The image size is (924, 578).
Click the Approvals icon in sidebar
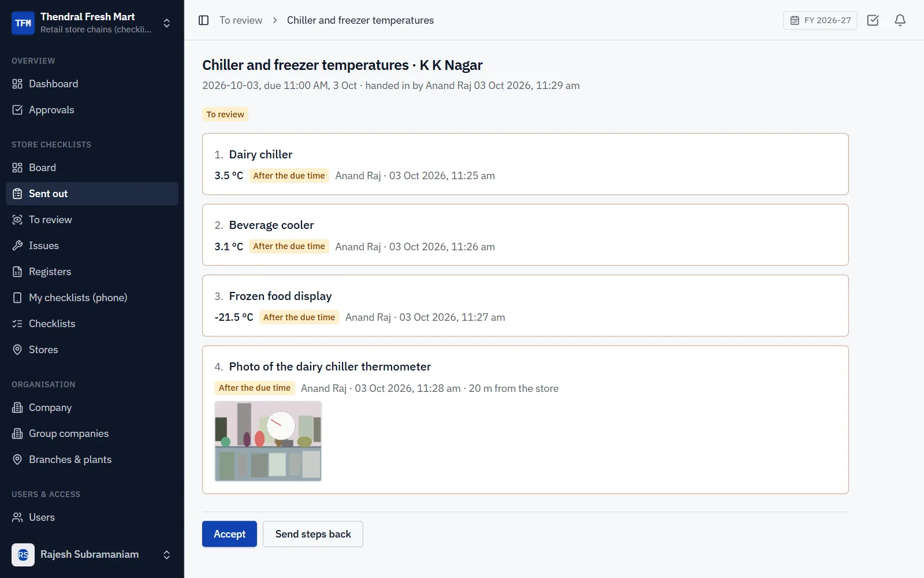pyautogui.click(x=17, y=110)
